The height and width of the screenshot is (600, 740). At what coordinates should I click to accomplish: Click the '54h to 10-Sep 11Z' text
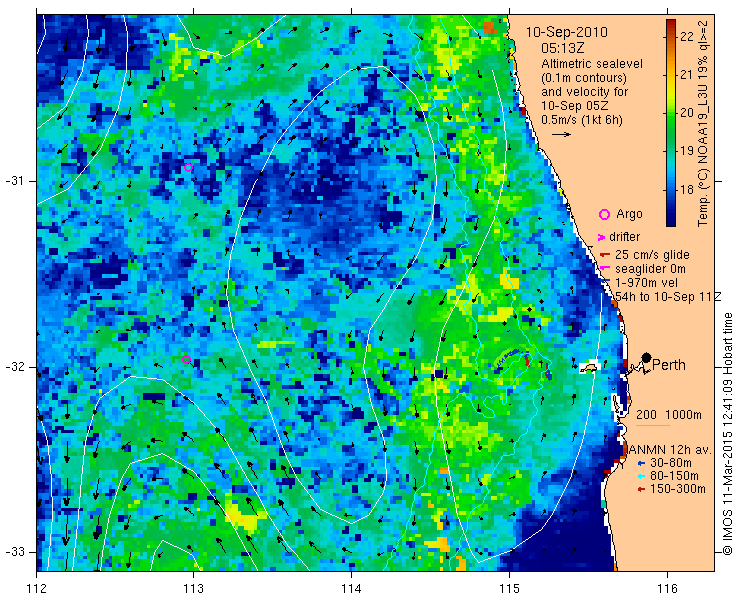click(668, 296)
